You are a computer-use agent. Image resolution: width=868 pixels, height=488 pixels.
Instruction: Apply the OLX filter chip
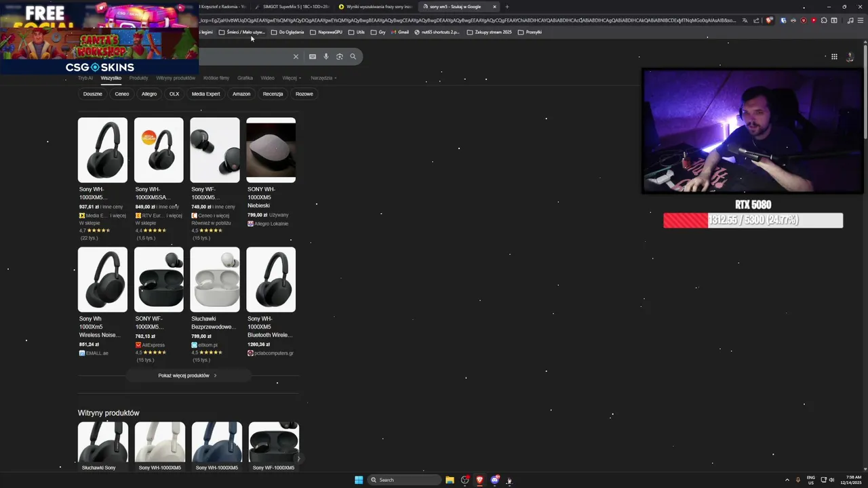[x=174, y=94]
